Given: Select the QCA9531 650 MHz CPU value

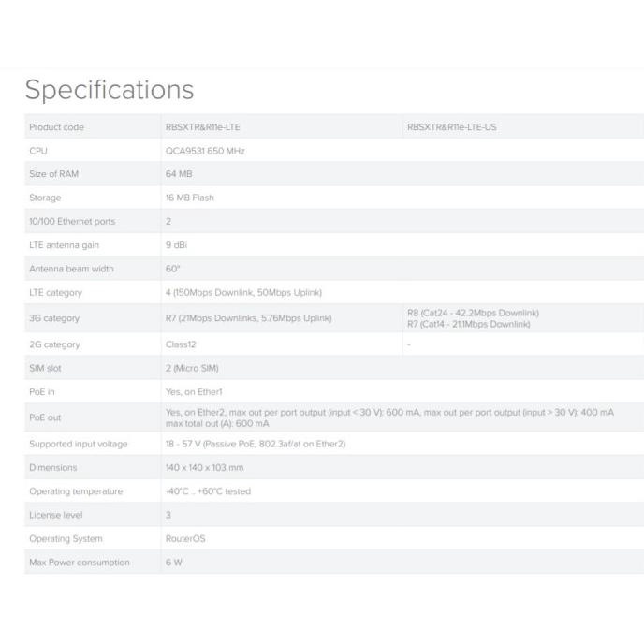Looking at the screenshot, I should [x=205, y=151].
